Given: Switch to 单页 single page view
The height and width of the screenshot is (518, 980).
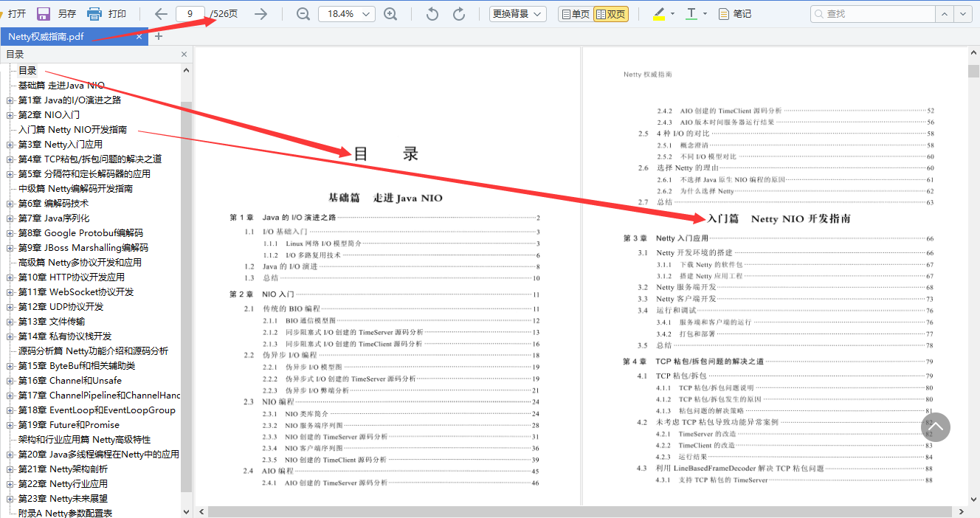Looking at the screenshot, I should (575, 13).
